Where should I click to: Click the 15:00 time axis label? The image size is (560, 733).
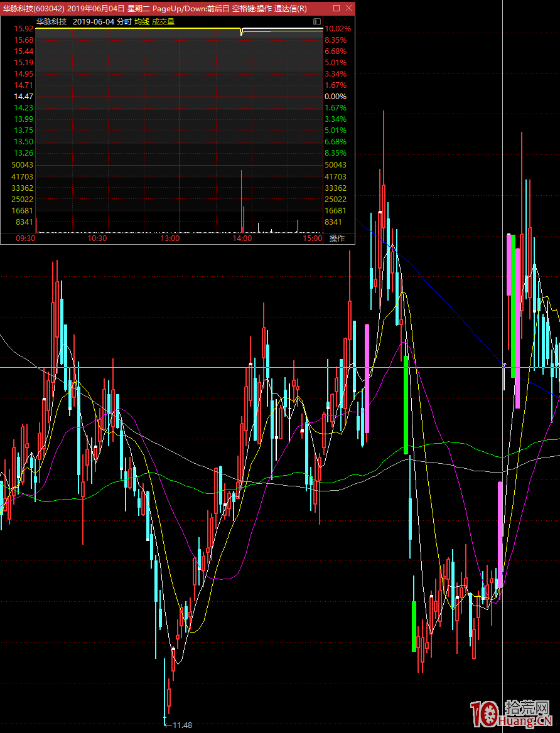pos(313,238)
